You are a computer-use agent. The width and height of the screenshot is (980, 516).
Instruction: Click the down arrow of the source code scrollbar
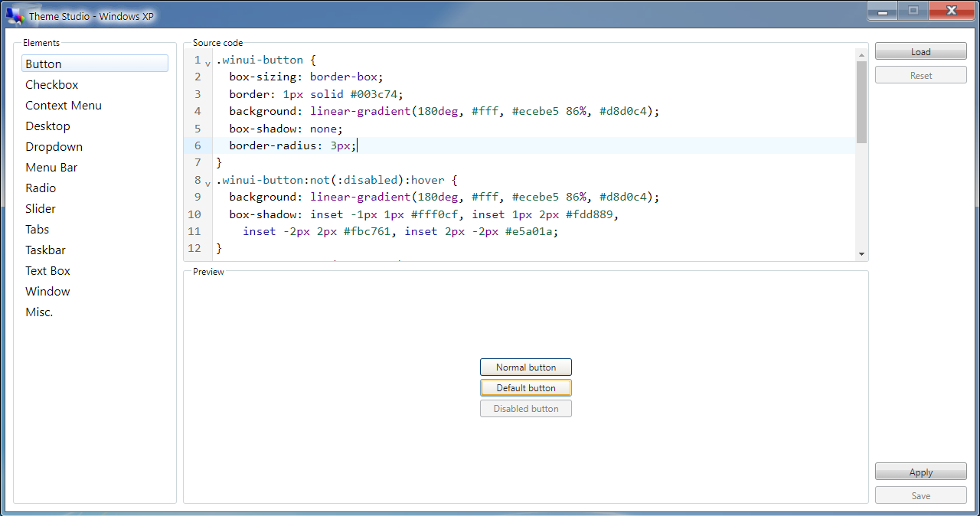(861, 254)
